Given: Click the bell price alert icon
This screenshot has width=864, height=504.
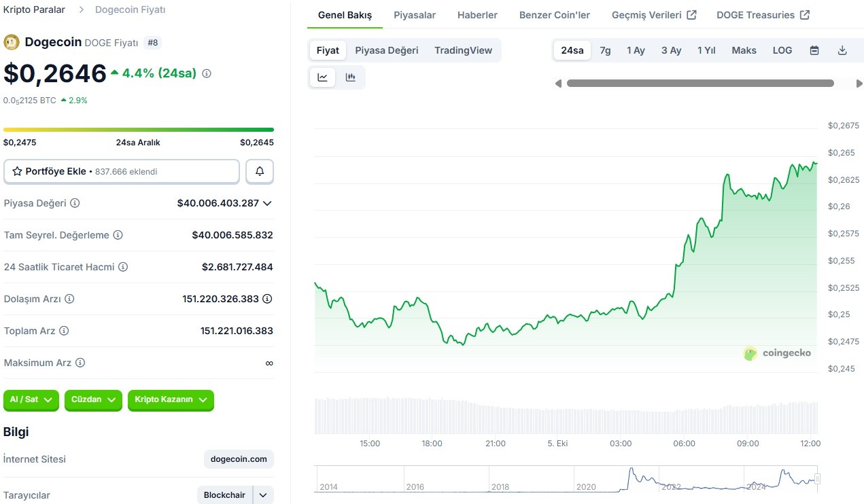Looking at the screenshot, I should (260, 172).
